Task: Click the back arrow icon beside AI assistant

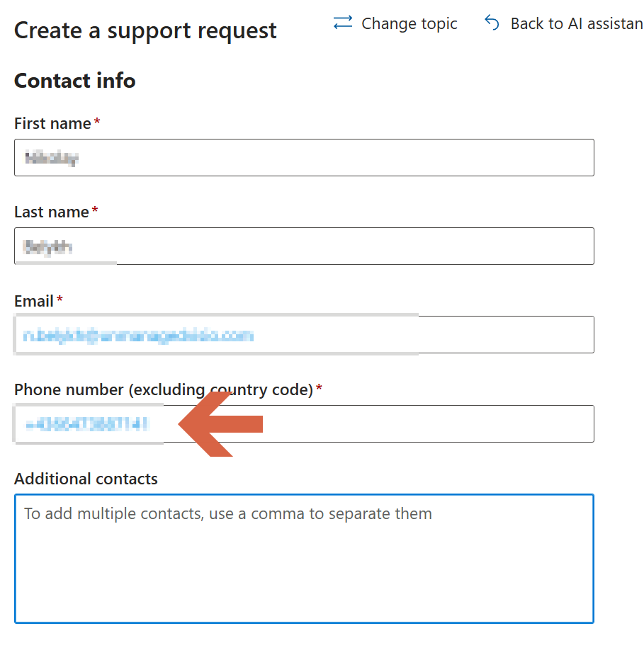Action: (x=492, y=23)
